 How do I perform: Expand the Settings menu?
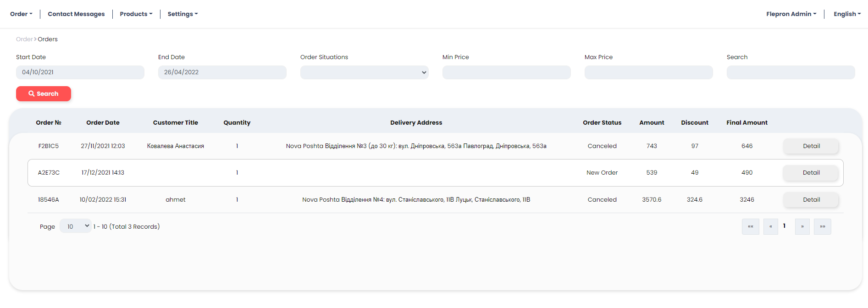click(x=182, y=14)
